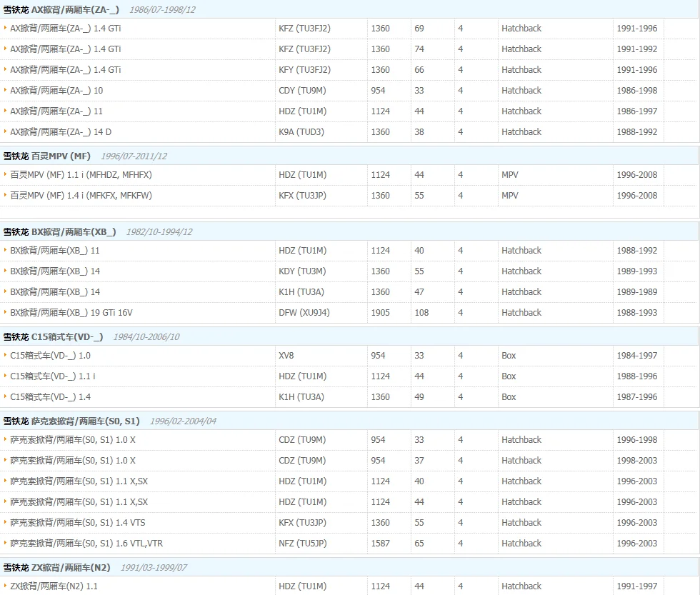Click the engine code DFW (XU9J4)
The height and width of the screenshot is (595, 700).
click(x=304, y=312)
